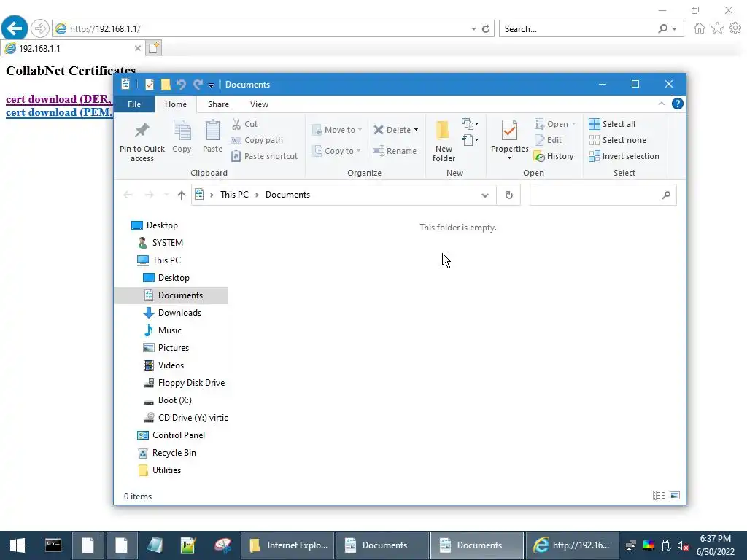Refresh the Documents folder view
This screenshot has height=560, width=747.
[508, 195]
